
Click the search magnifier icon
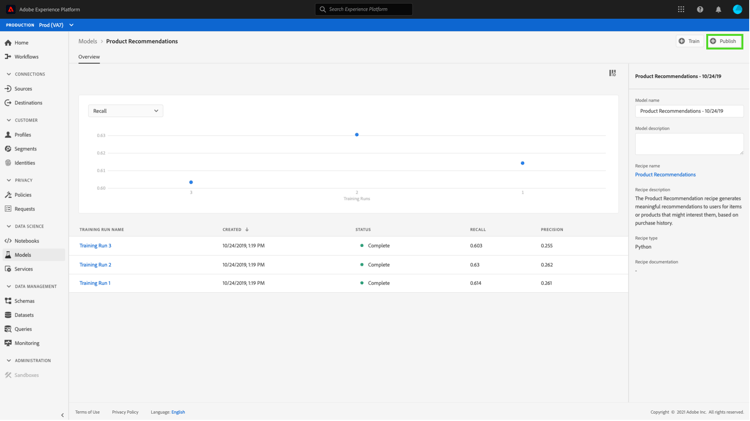tap(322, 9)
